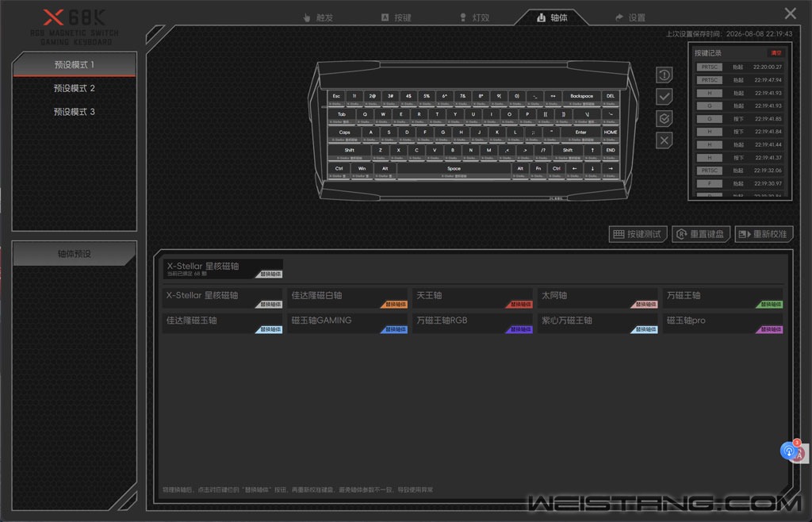Image resolution: width=812 pixels, height=522 pixels.
Task: Click 替换轴体 badge on 万磁王轴RGB
Action: pyautogui.click(x=520, y=329)
